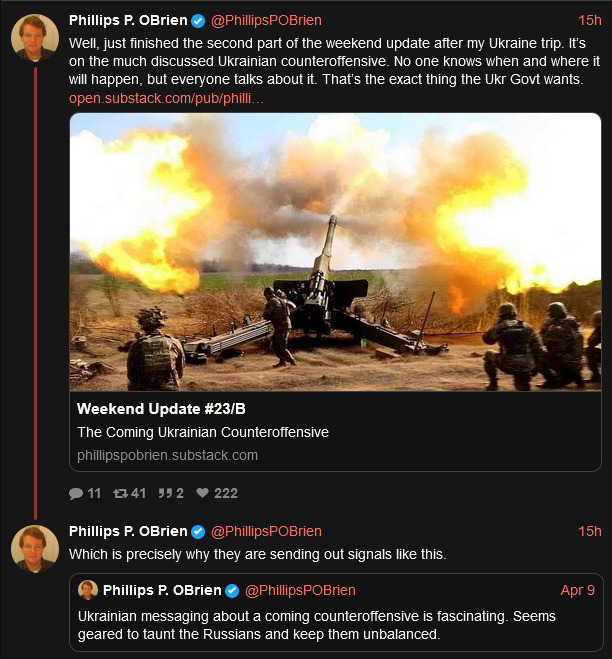Open the second tweet's profile avatar
The width and height of the screenshot is (612, 659).
click(34, 548)
